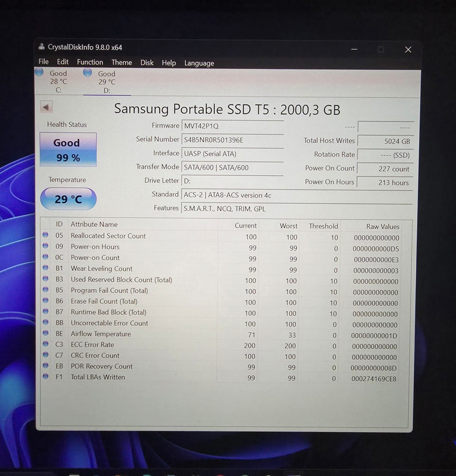Click the CrystalDiskInfo app icon in title bar
456x476 pixels.
point(42,47)
